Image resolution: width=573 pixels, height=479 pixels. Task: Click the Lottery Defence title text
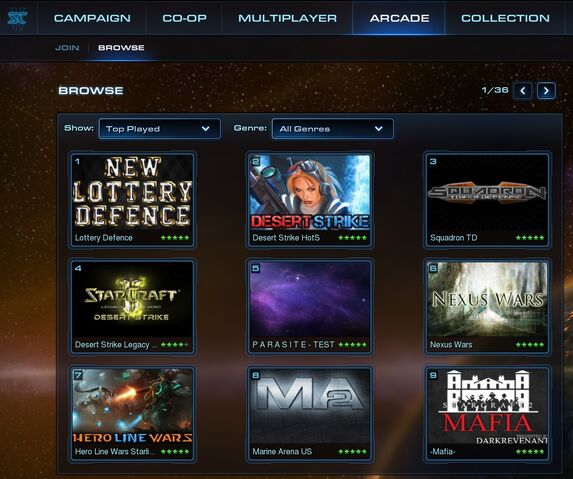[x=104, y=238]
